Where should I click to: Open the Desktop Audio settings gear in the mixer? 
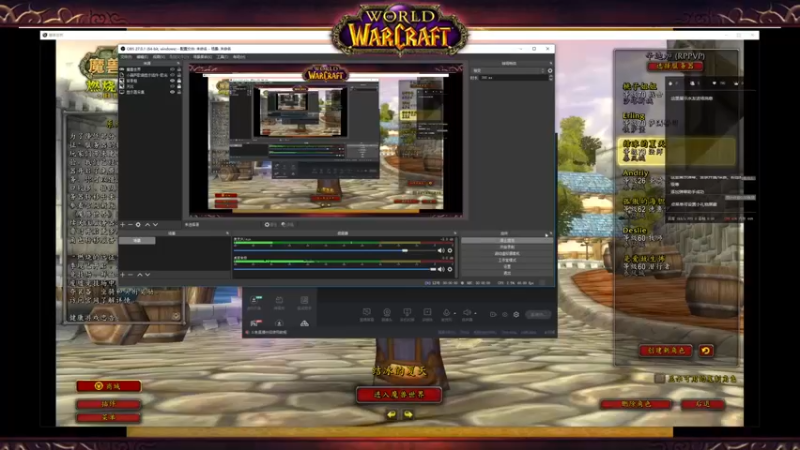click(449, 269)
